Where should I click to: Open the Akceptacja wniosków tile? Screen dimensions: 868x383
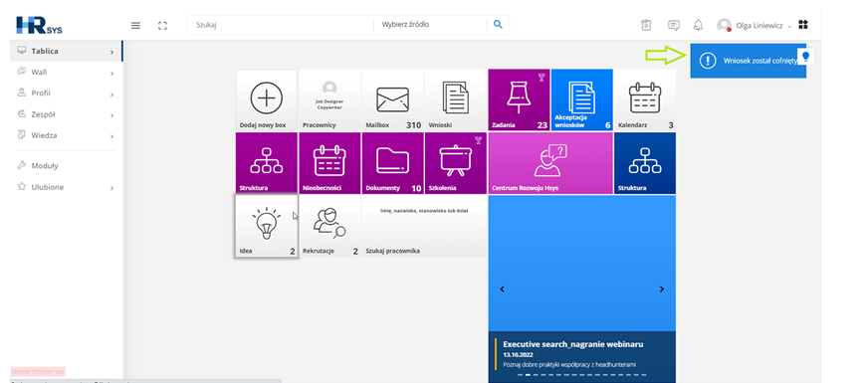[x=582, y=99]
